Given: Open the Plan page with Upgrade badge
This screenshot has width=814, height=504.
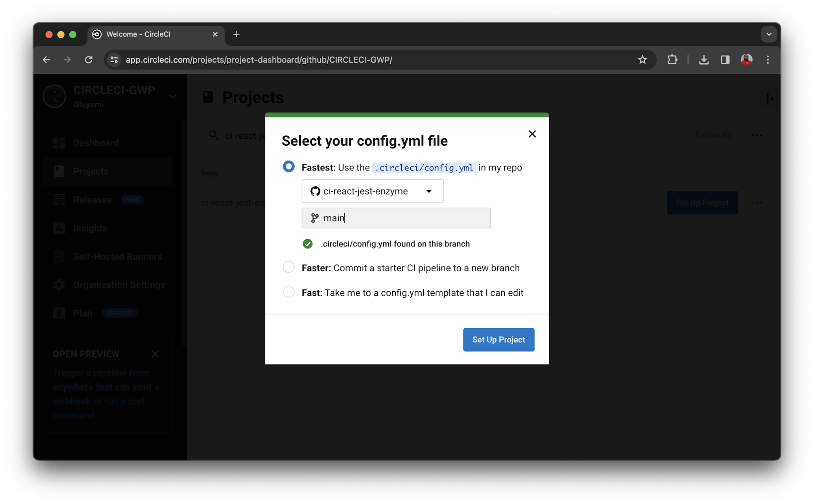Looking at the screenshot, I should [x=83, y=313].
